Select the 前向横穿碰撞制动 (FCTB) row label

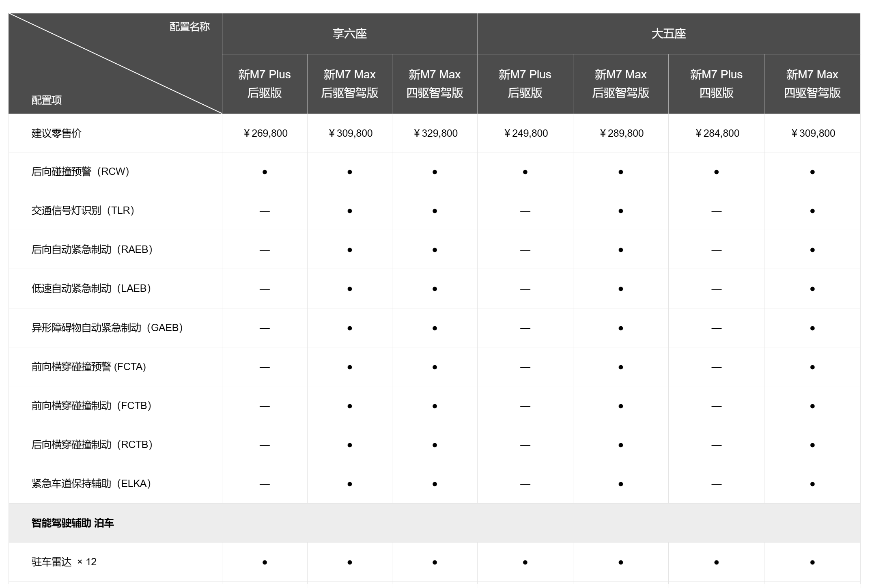coord(92,406)
